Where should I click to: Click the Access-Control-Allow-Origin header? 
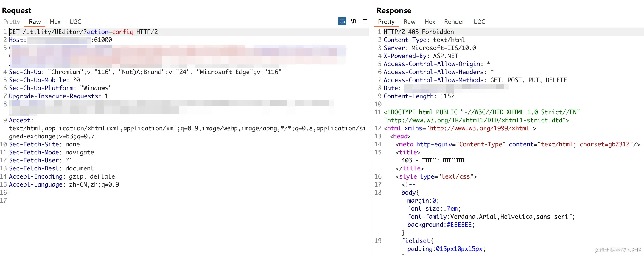point(437,64)
